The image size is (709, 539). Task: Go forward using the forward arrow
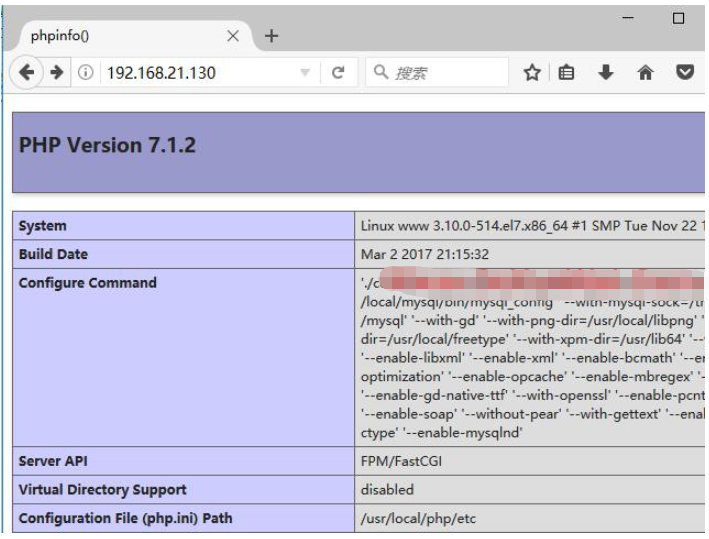tap(57, 72)
